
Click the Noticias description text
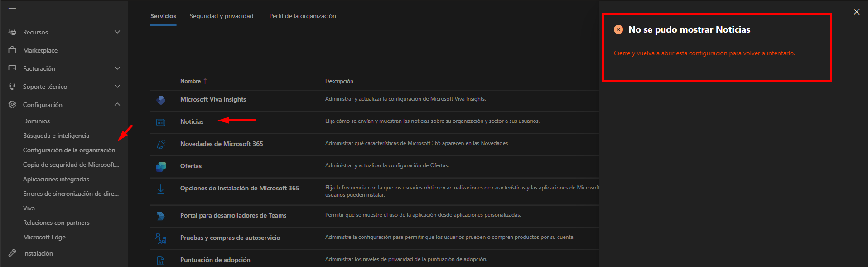pyautogui.click(x=432, y=121)
